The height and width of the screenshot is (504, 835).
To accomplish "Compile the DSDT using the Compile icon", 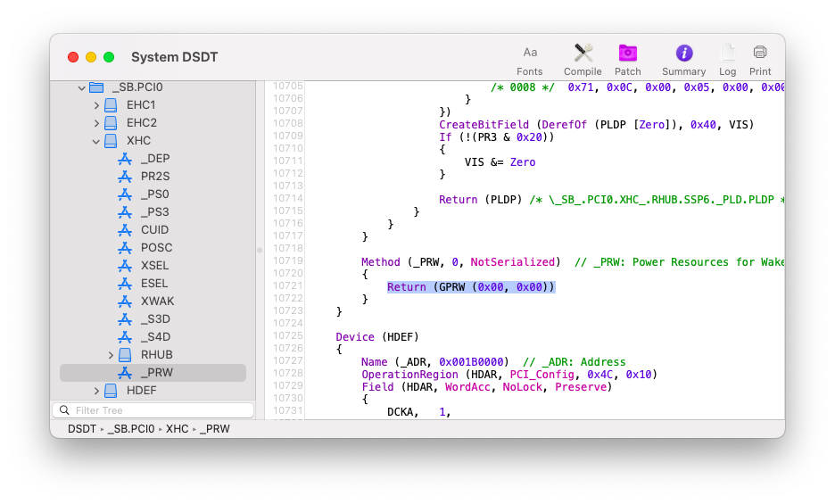I will point(583,60).
